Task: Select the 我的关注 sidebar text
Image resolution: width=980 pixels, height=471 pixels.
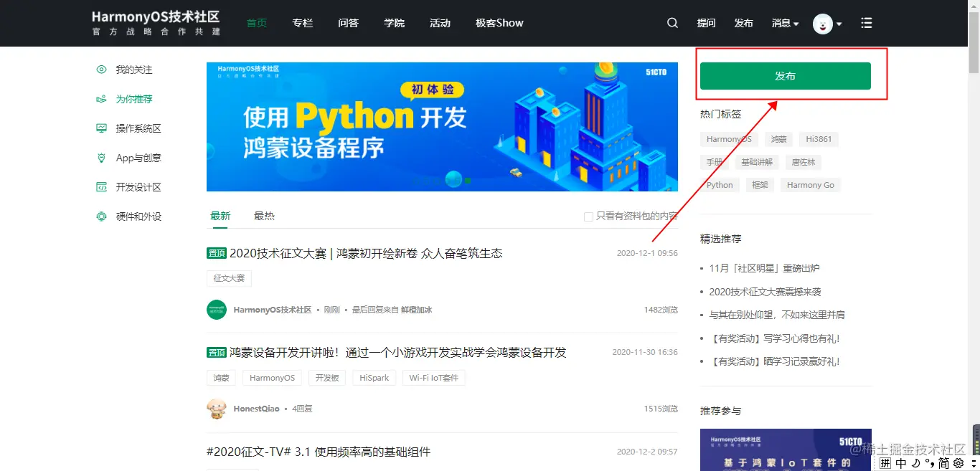Action: click(134, 70)
